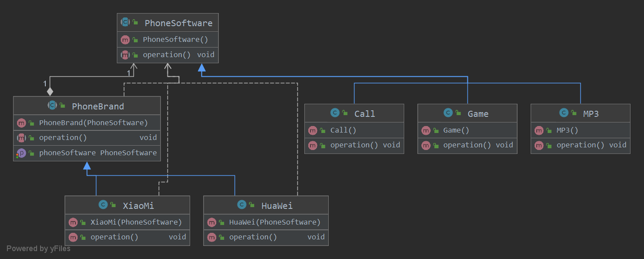
Task: Click the HuaWei class icon
Action: (242, 205)
